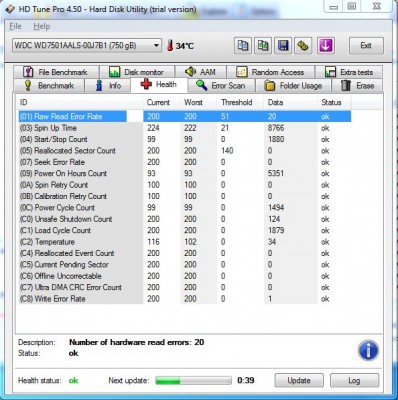Click the copy screenshot toolbar icon
398x400 pixels.
[x=263, y=46]
